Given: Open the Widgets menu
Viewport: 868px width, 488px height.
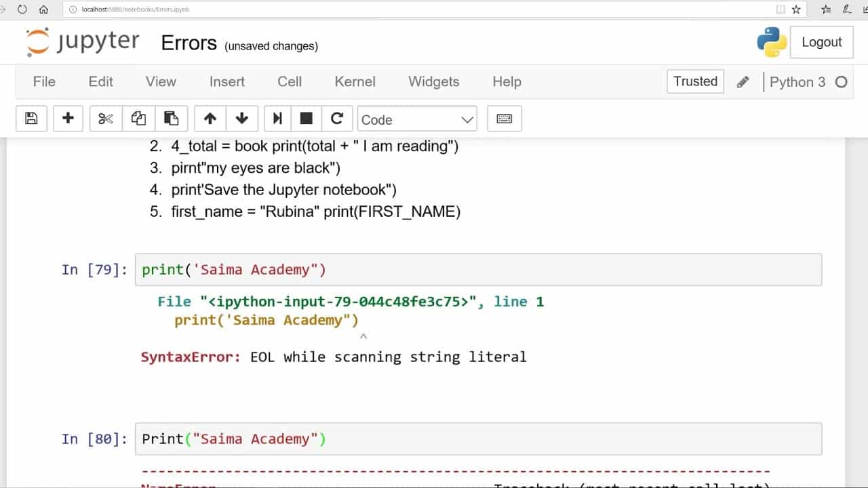Looking at the screenshot, I should coord(433,81).
